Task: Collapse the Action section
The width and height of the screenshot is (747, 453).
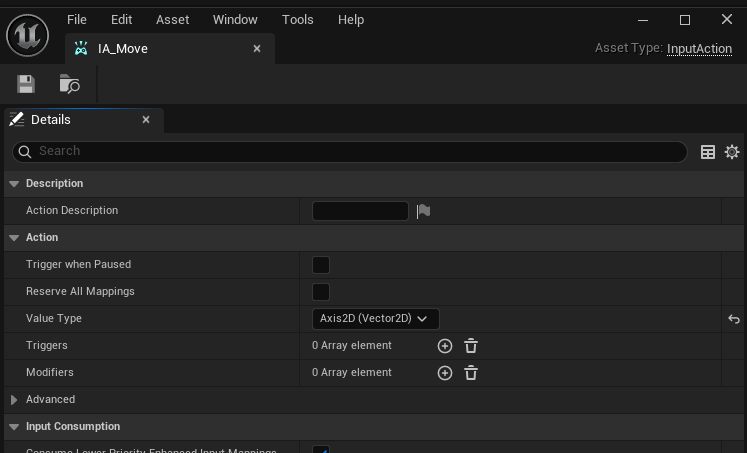Action: tap(14, 238)
